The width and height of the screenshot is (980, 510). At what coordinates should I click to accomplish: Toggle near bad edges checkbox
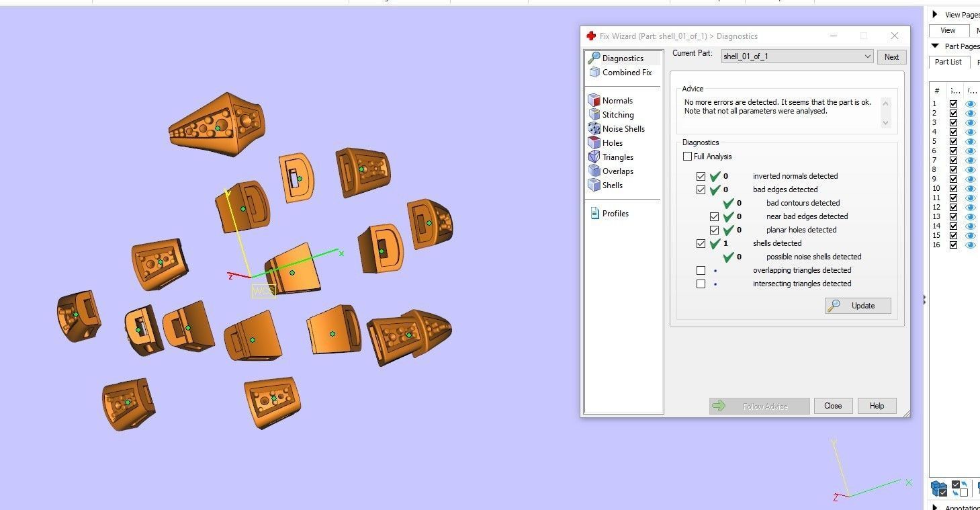pos(715,216)
